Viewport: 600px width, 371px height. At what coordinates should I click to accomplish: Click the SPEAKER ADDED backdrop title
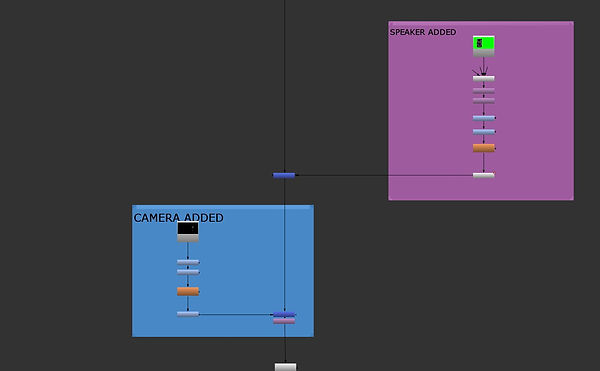(423, 32)
